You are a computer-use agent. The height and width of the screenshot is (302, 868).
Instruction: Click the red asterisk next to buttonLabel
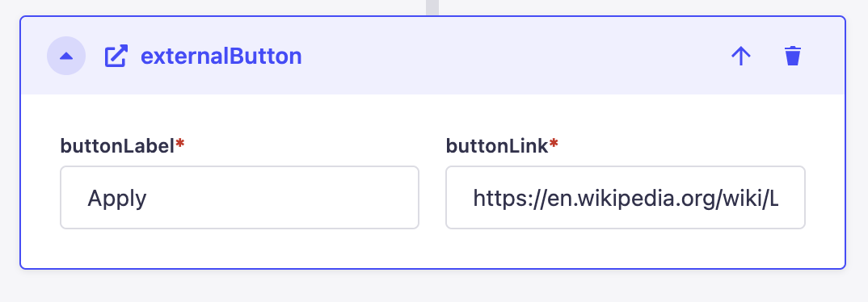coord(180,143)
